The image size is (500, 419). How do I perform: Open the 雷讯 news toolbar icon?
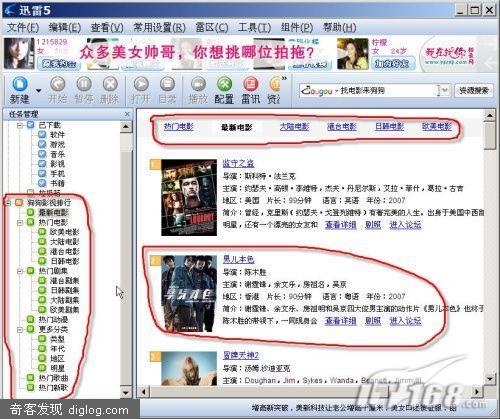click(x=251, y=84)
